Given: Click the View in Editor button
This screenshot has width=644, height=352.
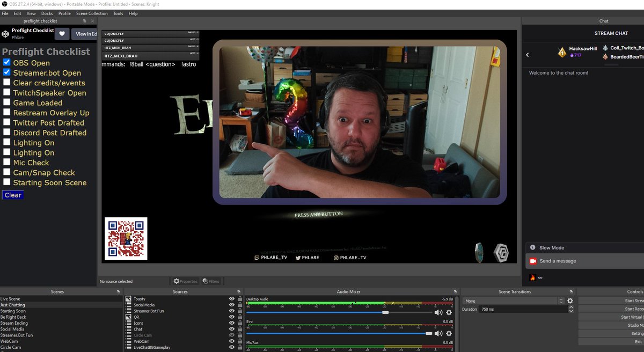Looking at the screenshot, I should [x=85, y=34].
